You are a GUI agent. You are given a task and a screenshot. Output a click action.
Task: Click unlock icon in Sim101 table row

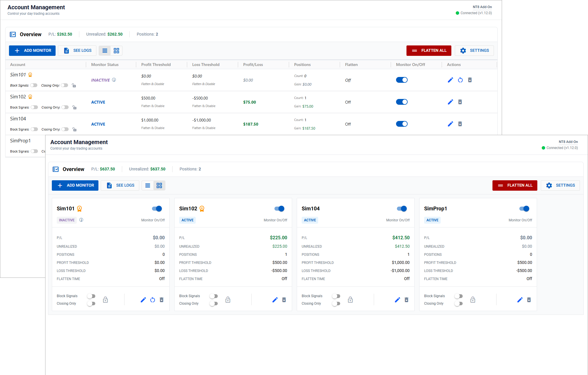coord(74,85)
